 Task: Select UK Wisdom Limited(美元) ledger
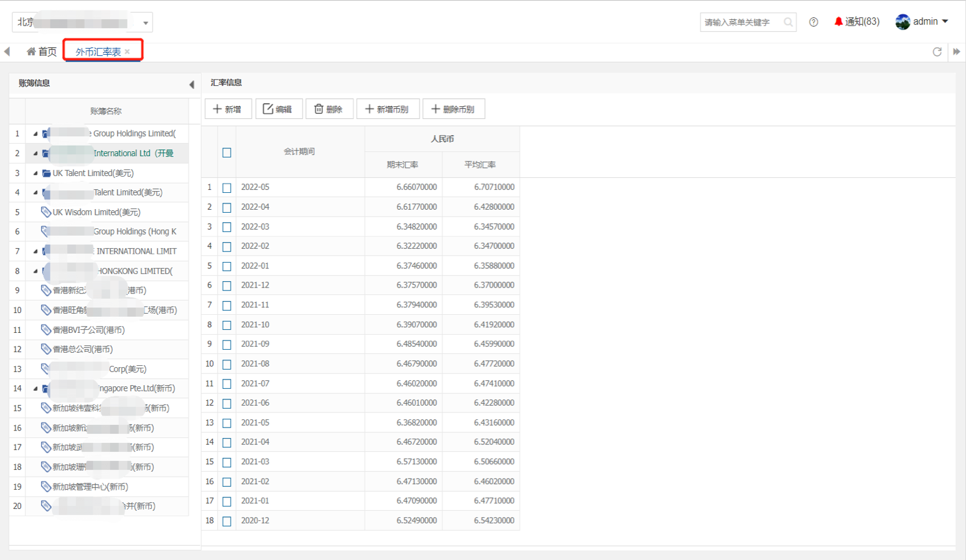coord(96,212)
